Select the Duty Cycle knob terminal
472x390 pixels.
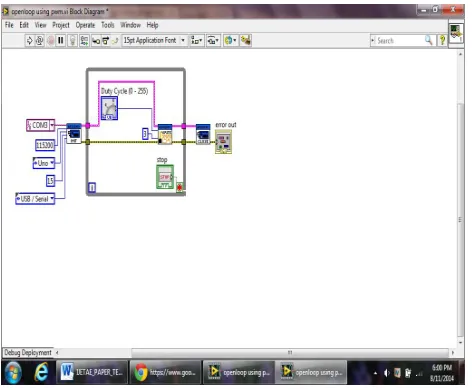coord(109,109)
